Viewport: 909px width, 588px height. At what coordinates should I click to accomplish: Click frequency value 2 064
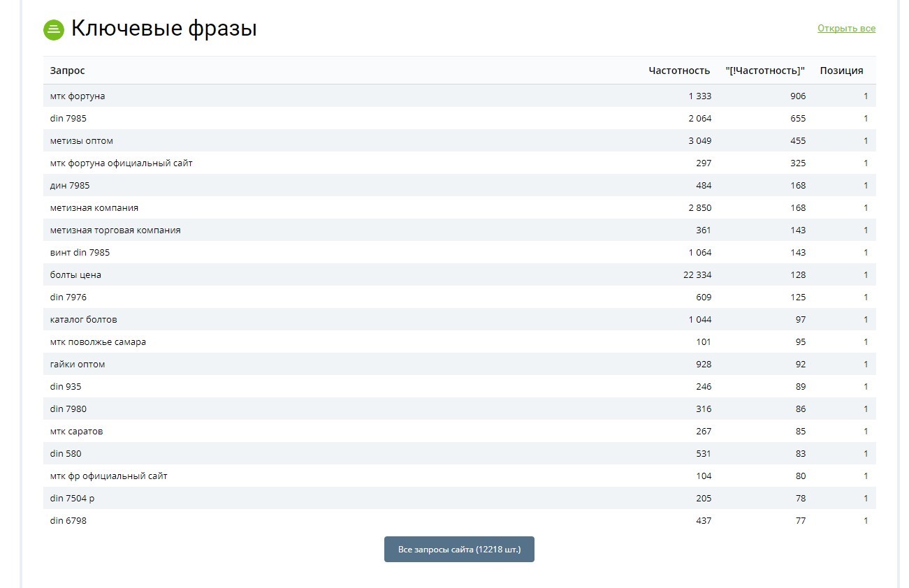pyautogui.click(x=700, y=118)
